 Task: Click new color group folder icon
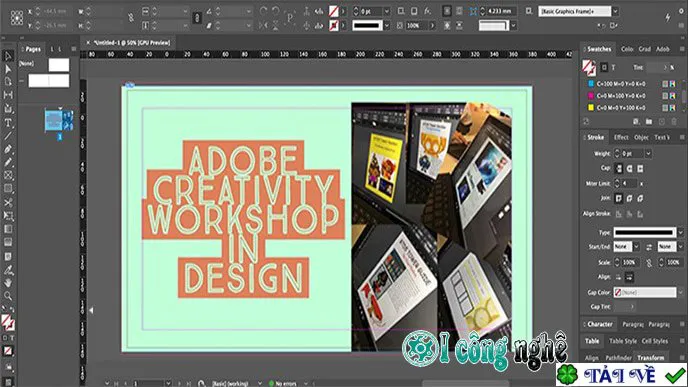(x=649, y=122)
